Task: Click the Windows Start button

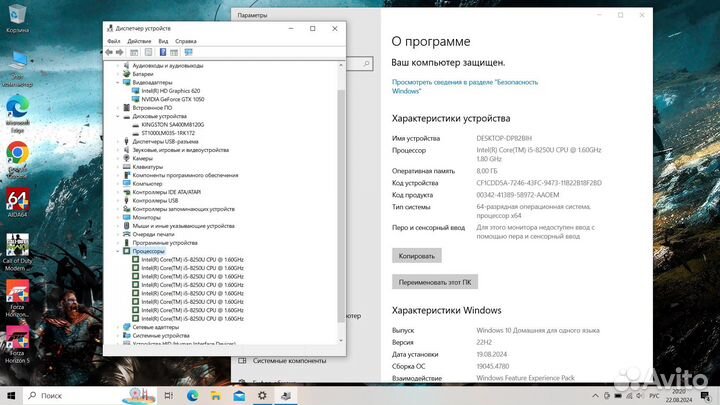Action: tap(11, 395)
